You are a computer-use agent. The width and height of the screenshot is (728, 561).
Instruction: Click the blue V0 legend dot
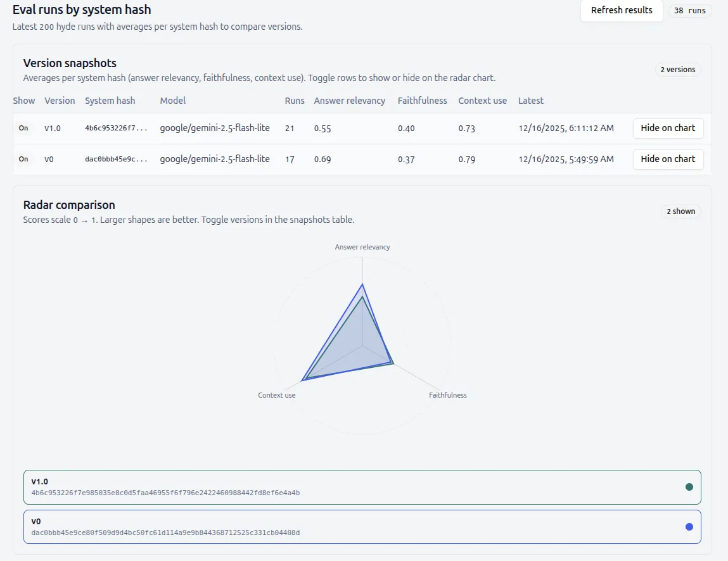(689, 527)
